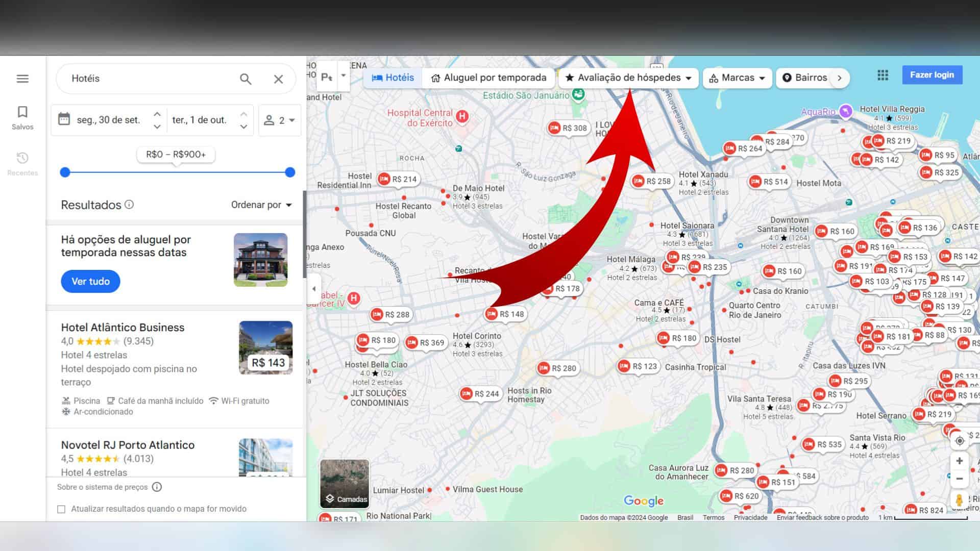
Task: Open the Brasil region link
Action: (685, 517)
